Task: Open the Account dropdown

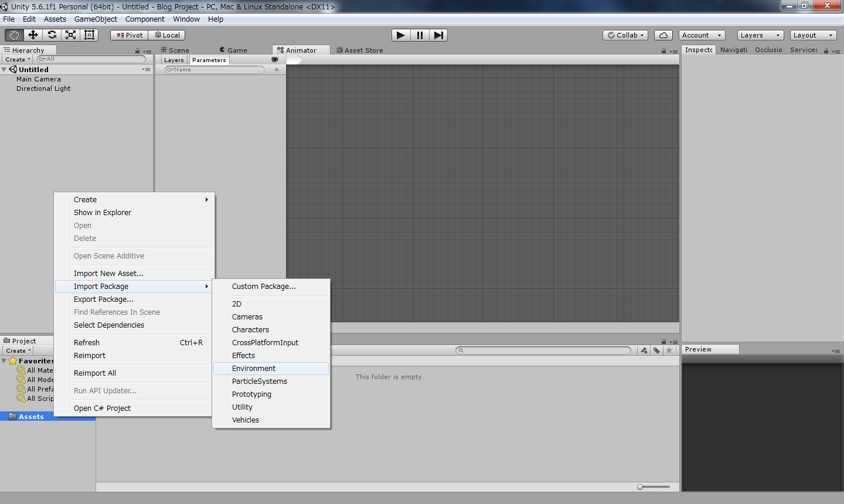Action: tap(702, 35)
